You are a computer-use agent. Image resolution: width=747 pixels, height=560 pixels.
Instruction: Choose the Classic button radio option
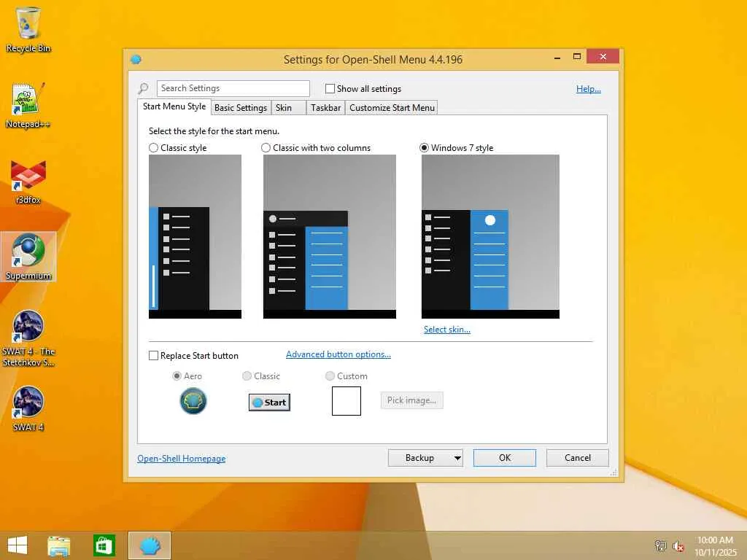pos(247,376)
